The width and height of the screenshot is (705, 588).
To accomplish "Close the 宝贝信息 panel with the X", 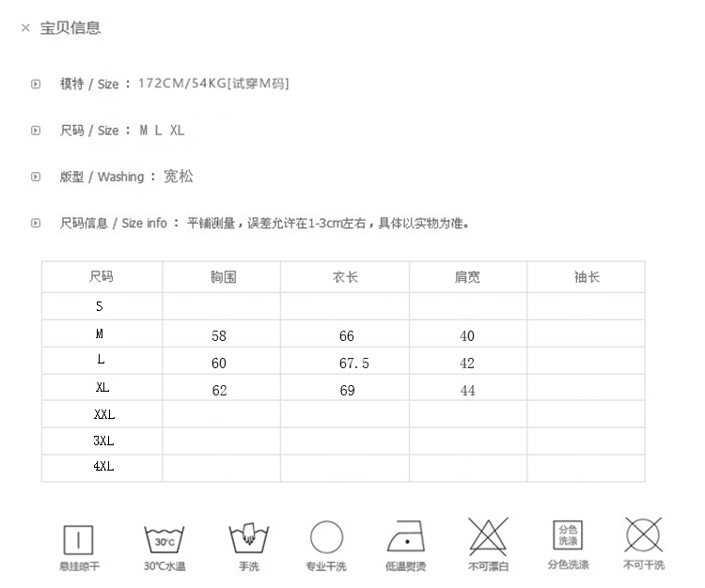I will [25, 28].
